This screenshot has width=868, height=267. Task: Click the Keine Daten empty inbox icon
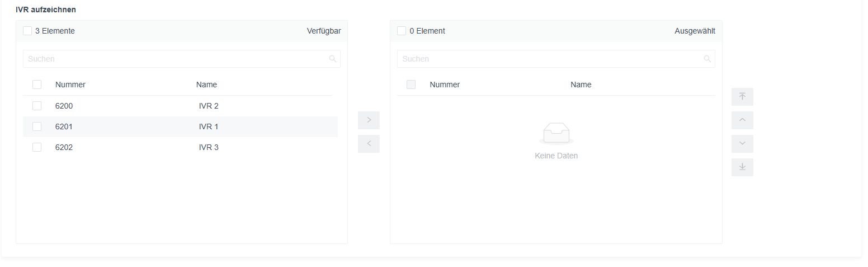pos(556,134)
